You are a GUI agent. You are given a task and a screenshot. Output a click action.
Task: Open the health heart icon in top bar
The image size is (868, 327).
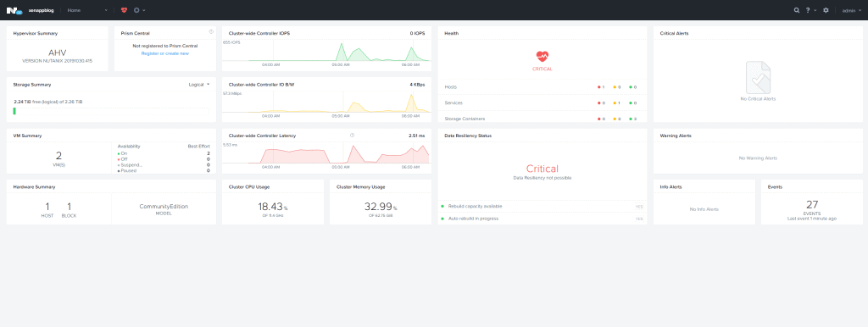(124, 10)
